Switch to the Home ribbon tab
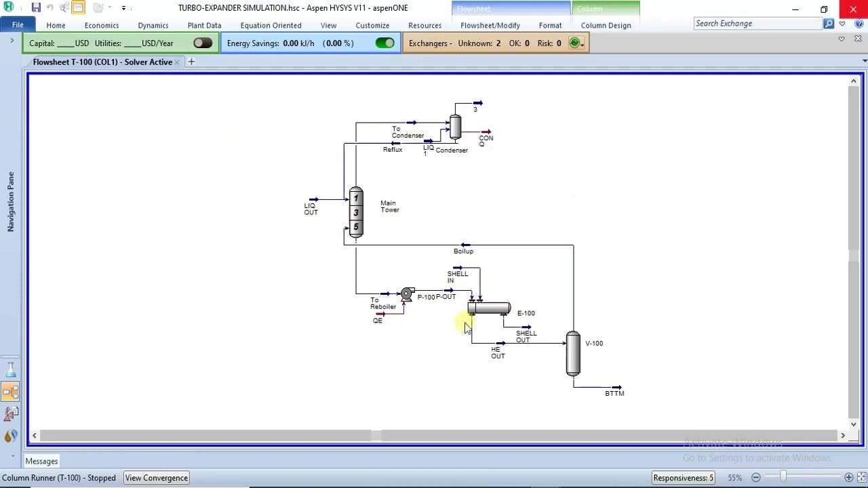The width and height of the screenshot is (868, 488). pos(56,25)
